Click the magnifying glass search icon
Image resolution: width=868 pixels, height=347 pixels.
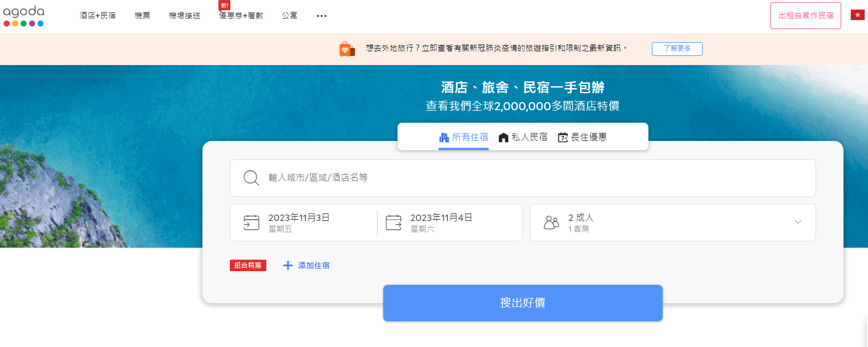252,178
